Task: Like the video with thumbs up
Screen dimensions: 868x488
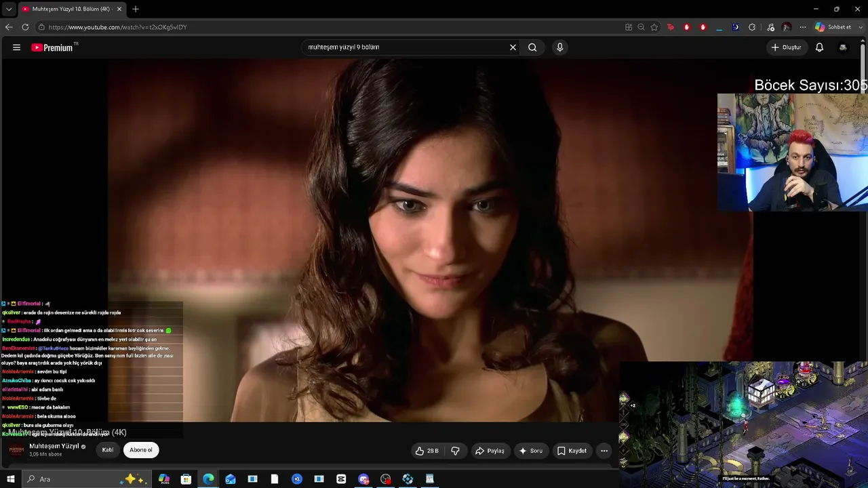Action: click(x=427, y=451)
